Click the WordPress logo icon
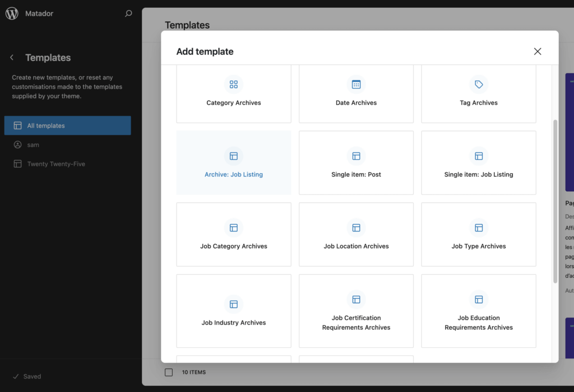 click(x=12, y=13)
